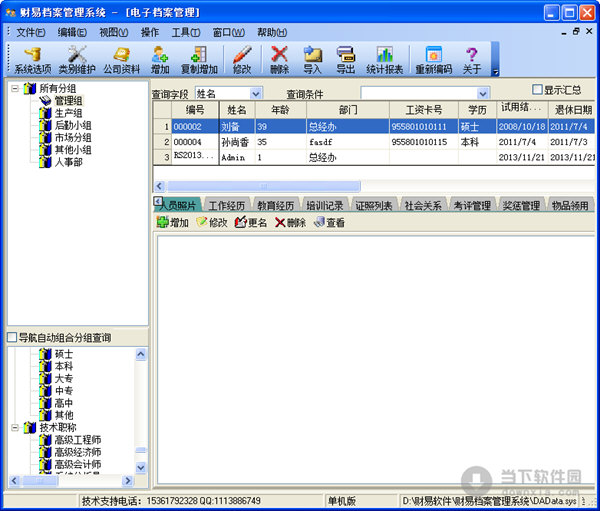600x511 pixels.
Task: Open 文件(F) menu
Action: tap(31, 33)
